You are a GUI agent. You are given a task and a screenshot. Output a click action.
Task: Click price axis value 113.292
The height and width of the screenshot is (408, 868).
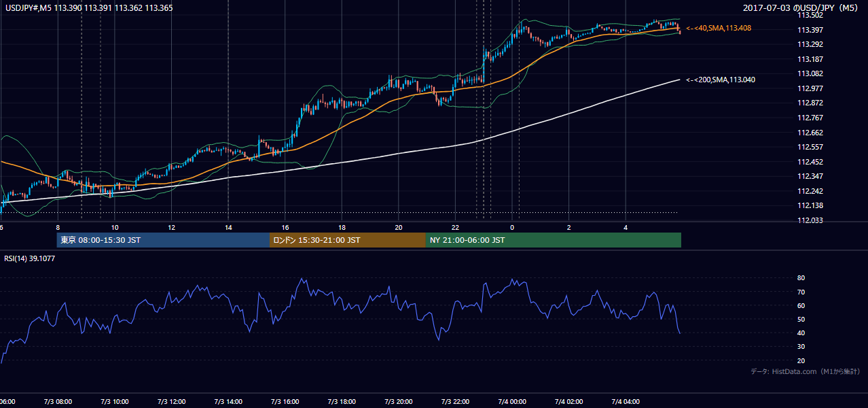coord(810,44)
